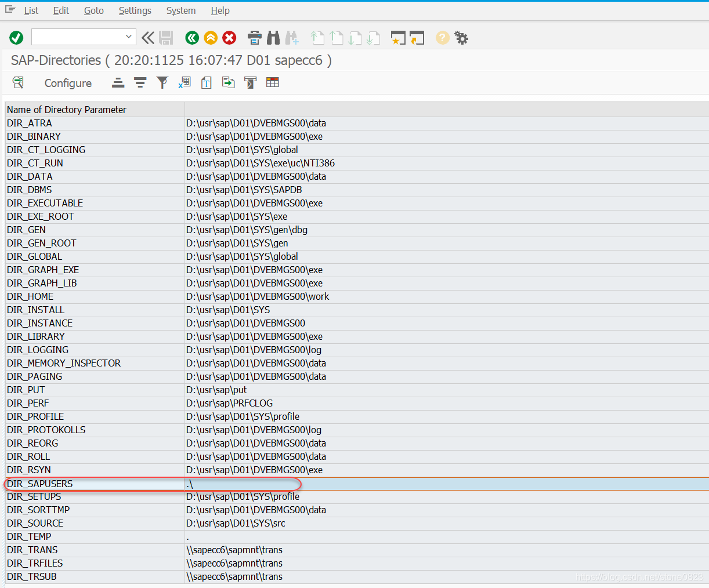
Task: Select the DIR_TEMP parameter
Action: point(29,536)
